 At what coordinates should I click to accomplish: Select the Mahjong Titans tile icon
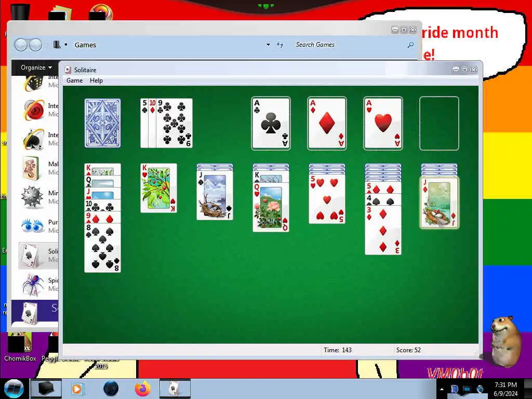coord(31,168)
